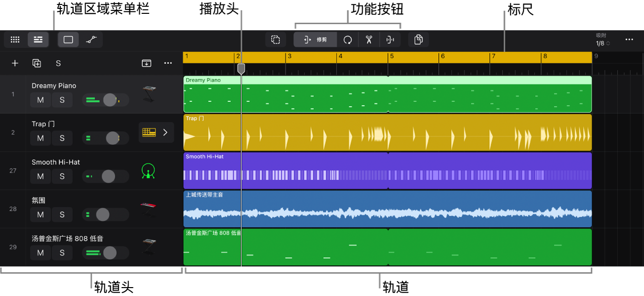The height and width of the screenshot is (296, 644).
Task: Click bar 5 on the ruler
Action: pos(392,56)
